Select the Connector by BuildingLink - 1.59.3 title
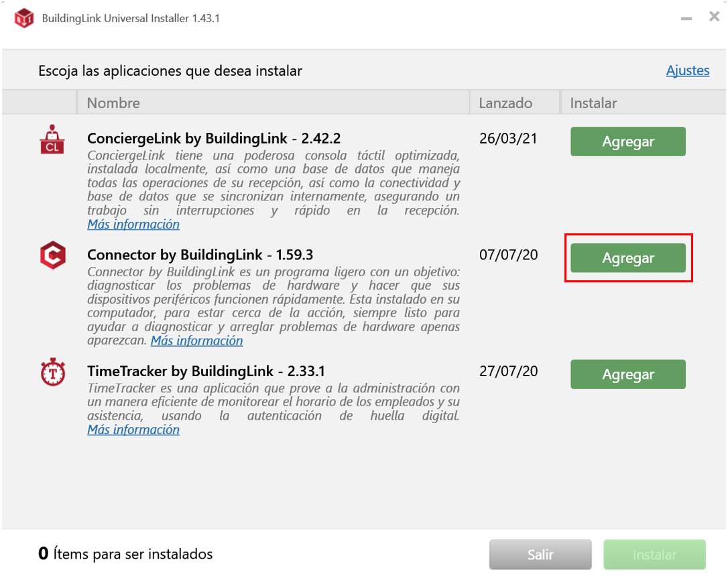This screenshot has width=728, height=576. coord(200,255)
